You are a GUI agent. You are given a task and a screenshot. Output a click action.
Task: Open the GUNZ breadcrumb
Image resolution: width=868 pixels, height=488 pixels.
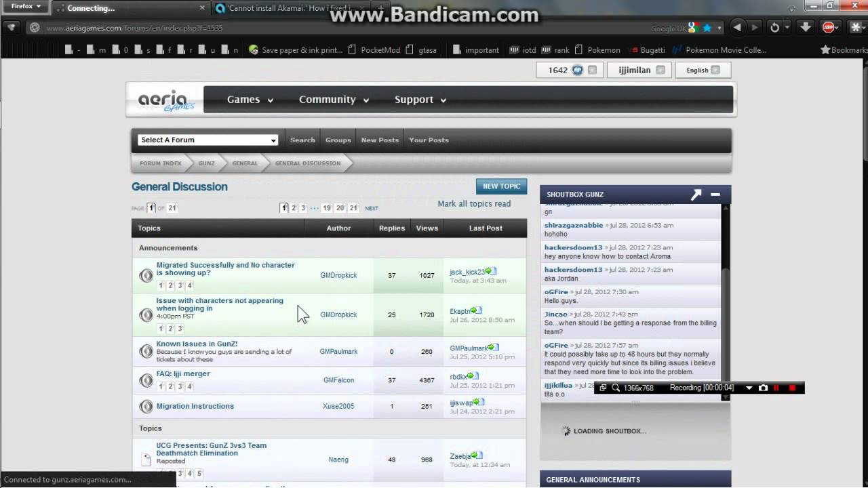[206, 163]
